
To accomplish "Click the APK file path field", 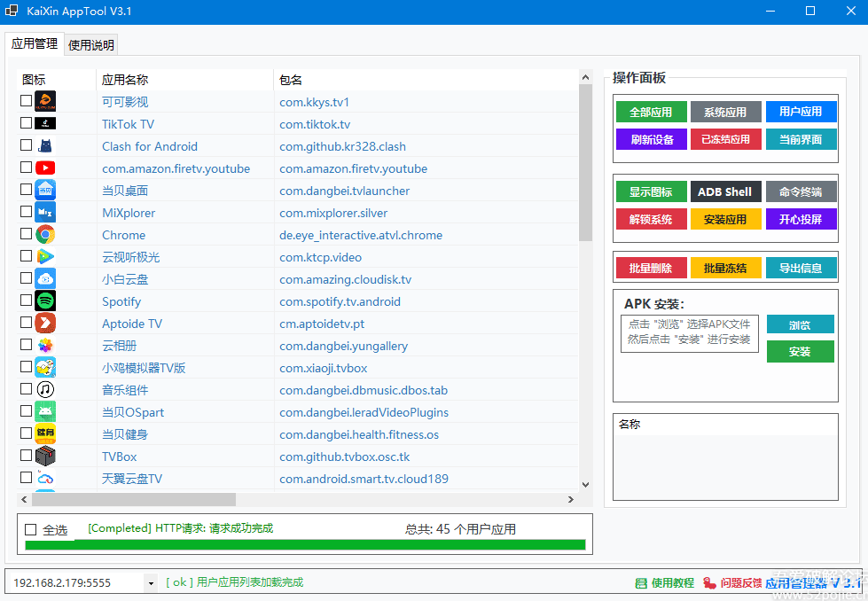I will 689,333.
